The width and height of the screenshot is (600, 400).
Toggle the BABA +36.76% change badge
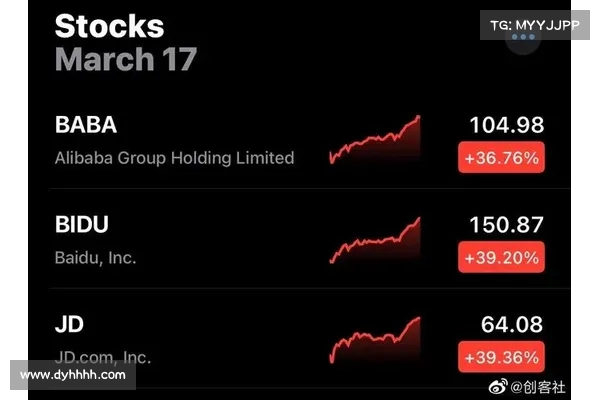pos(501,158)
